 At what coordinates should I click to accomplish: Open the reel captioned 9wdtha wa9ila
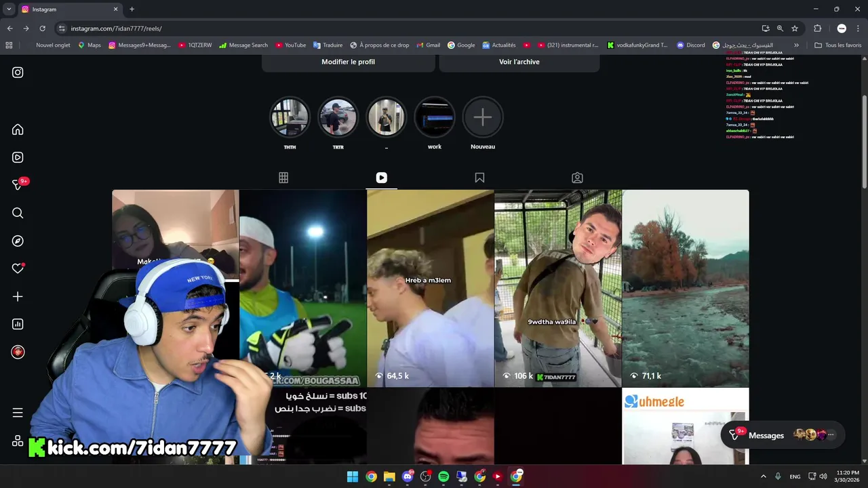point(558,288)
